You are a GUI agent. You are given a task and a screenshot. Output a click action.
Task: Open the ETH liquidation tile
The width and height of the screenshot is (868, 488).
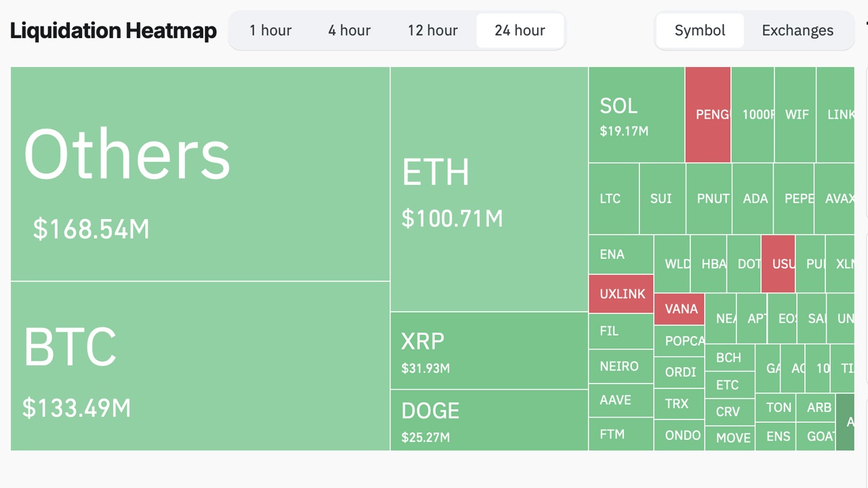(x=488, y=186)
